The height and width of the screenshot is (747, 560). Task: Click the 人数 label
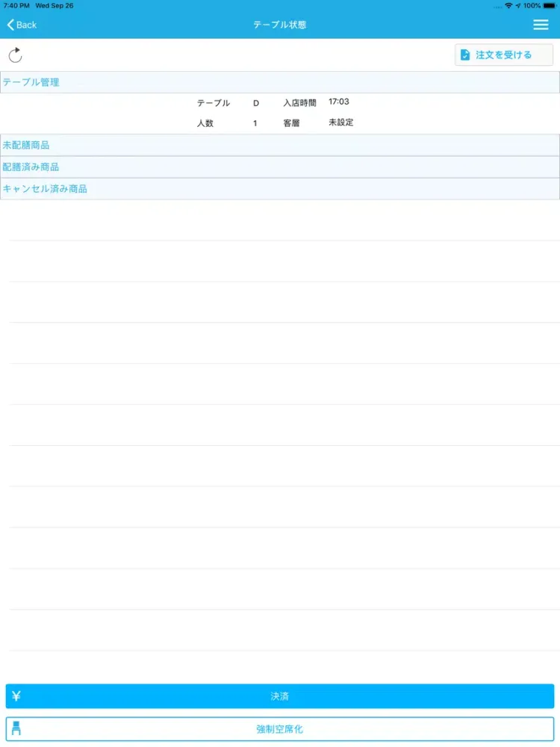coord(205,123)
